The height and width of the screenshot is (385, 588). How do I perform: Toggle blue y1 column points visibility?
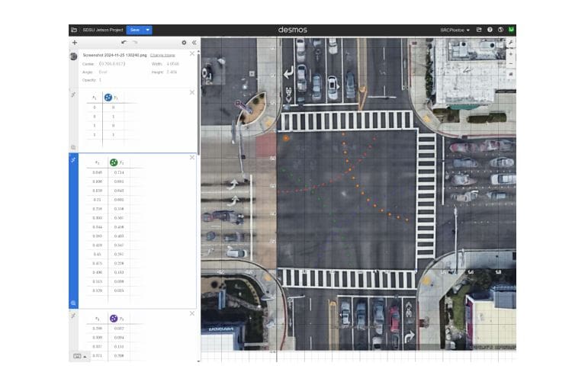tap(108, 98)
